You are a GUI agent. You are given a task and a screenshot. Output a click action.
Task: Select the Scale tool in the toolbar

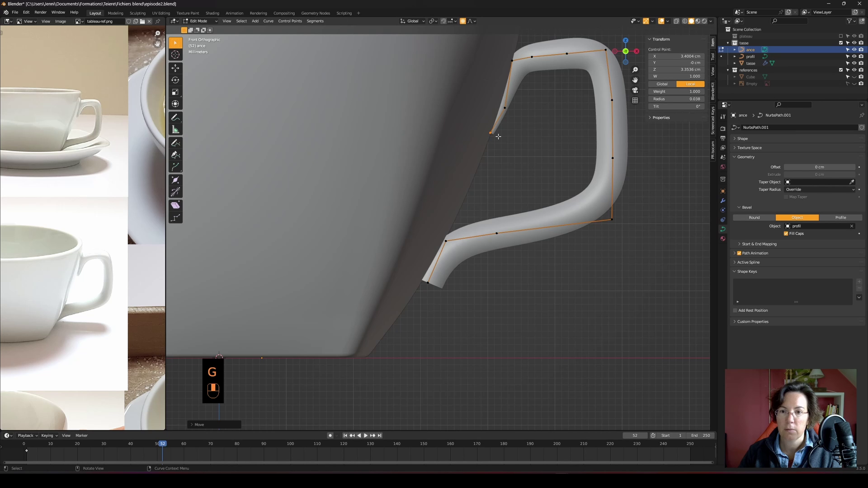175,92
